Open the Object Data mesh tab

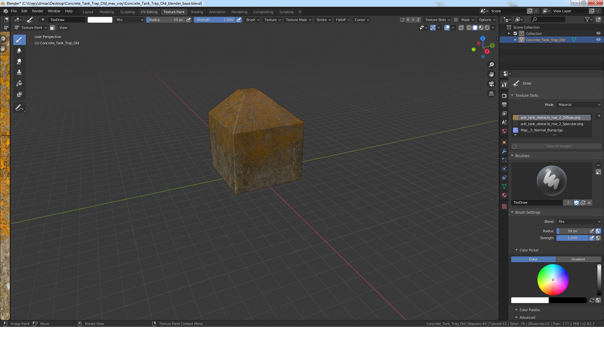(x=504, y=186)
